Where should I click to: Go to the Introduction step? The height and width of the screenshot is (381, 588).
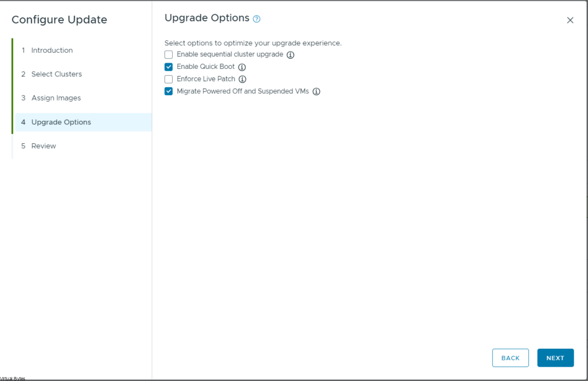52,51
